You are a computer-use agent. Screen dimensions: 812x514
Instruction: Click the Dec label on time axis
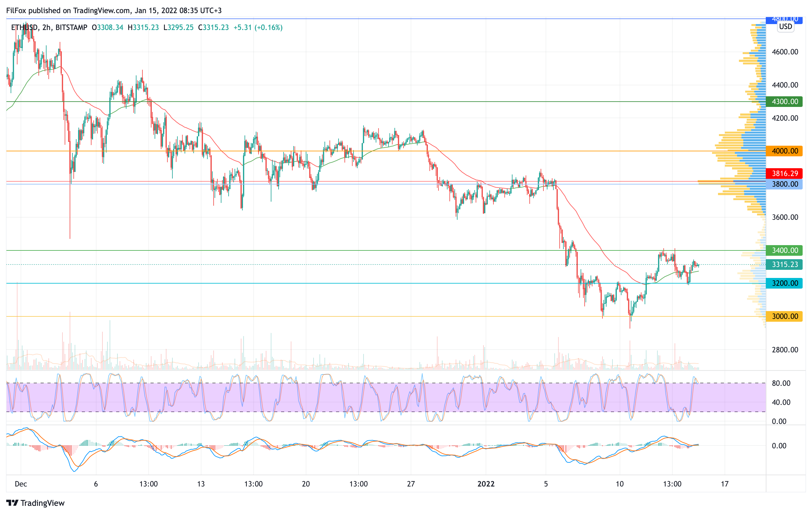(21, 484)
